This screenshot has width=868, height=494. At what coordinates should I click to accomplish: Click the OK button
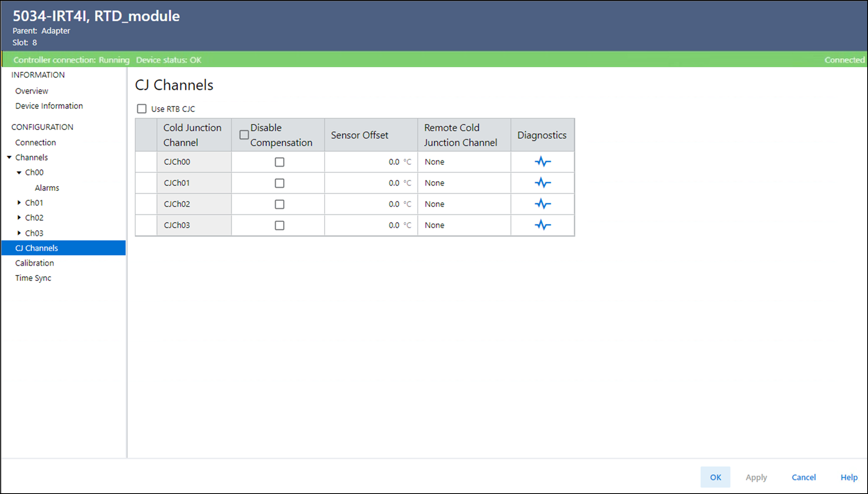715,477
